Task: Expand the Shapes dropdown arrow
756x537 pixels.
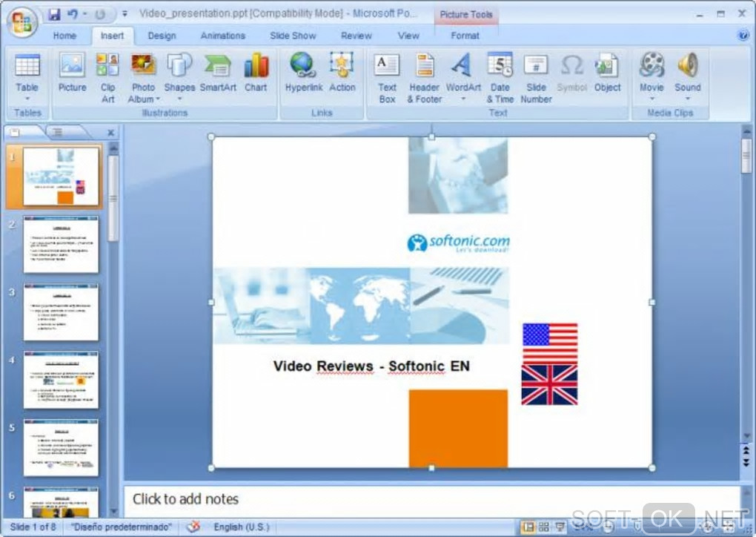Action: point(179,99)
